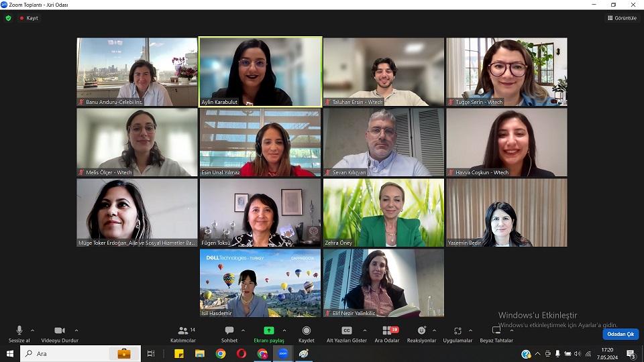The width and height of the screenshot is (644, 362).
Task: Expand reactions arrow beside Reaksiyonlar
Action: point(434,330)
